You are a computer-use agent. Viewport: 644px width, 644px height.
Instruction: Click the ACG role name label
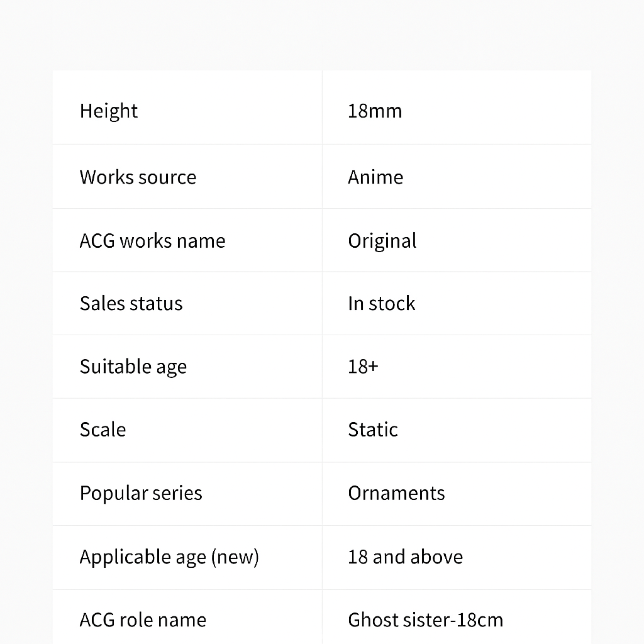tap(143, 620)
